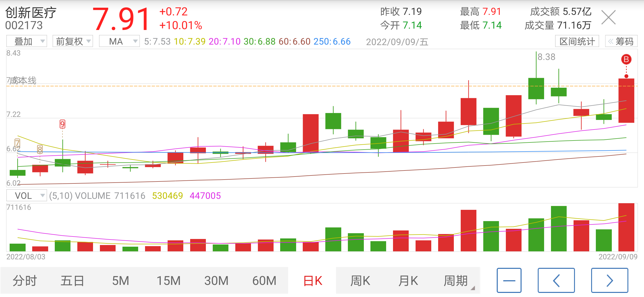Click the MA5 value 5:7.53
The height and width of the screenshot is (297, 644).
coord(157,42)
